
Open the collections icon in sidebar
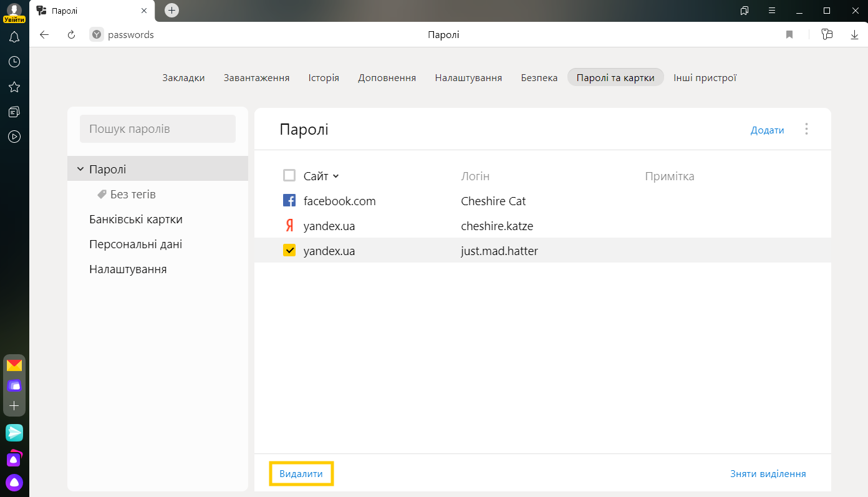pyautogui.click(x=14, y=112)
